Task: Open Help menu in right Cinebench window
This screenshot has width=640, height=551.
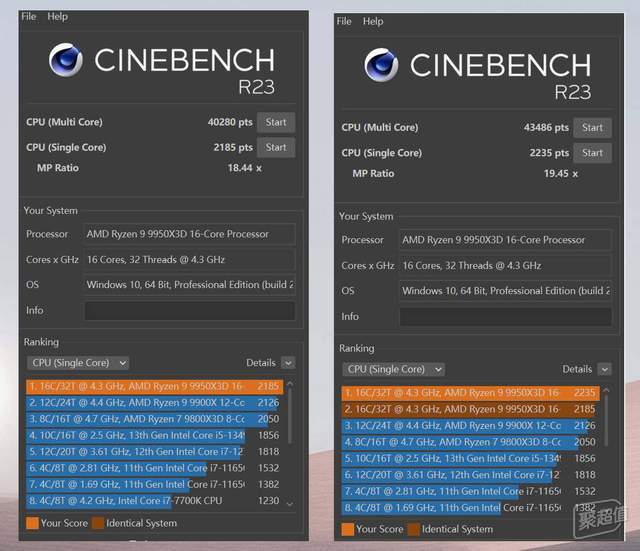Action: [x=373, y=21]
